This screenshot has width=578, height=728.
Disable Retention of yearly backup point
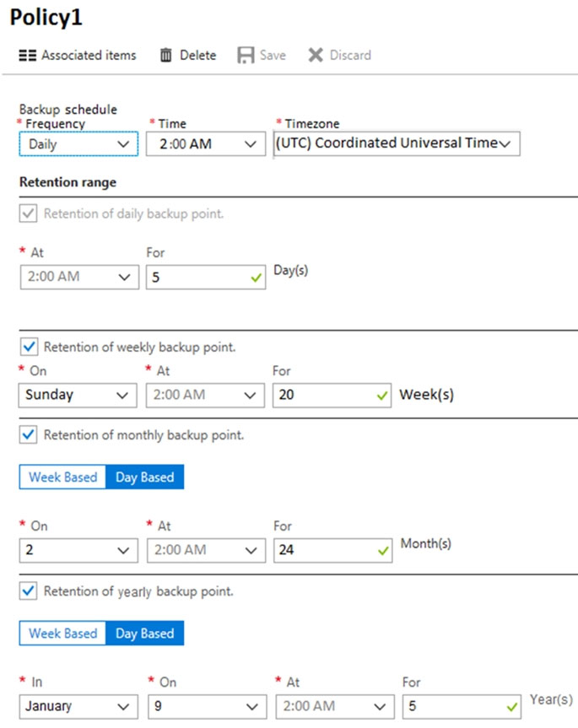click(x=28, y=591)
